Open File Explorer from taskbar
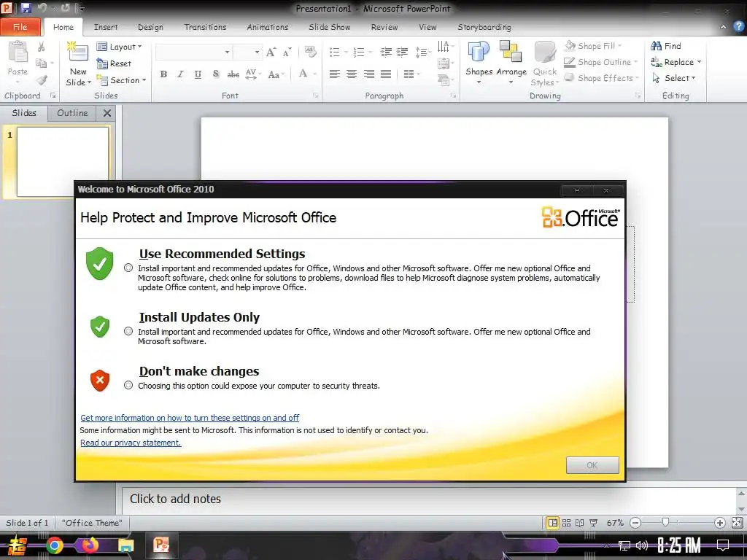This screenshot has height=560, width=747. point(125,545)
